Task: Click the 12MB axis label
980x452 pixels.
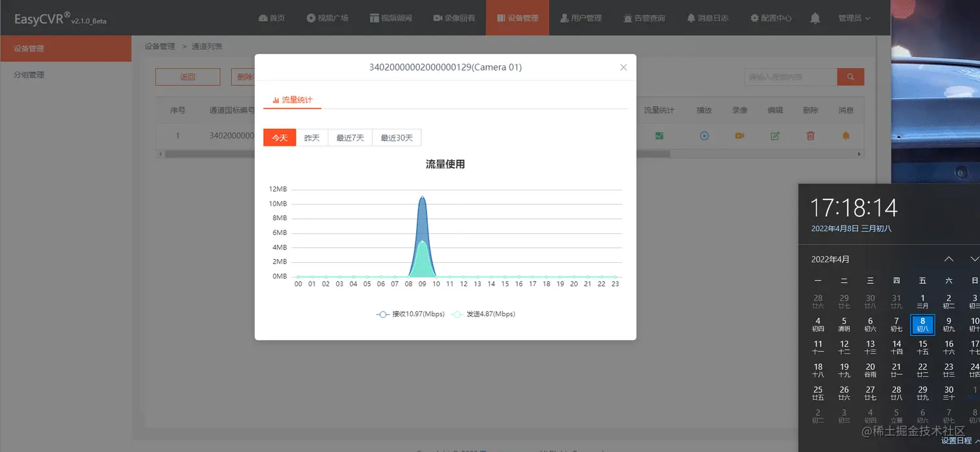Action: 277,189
